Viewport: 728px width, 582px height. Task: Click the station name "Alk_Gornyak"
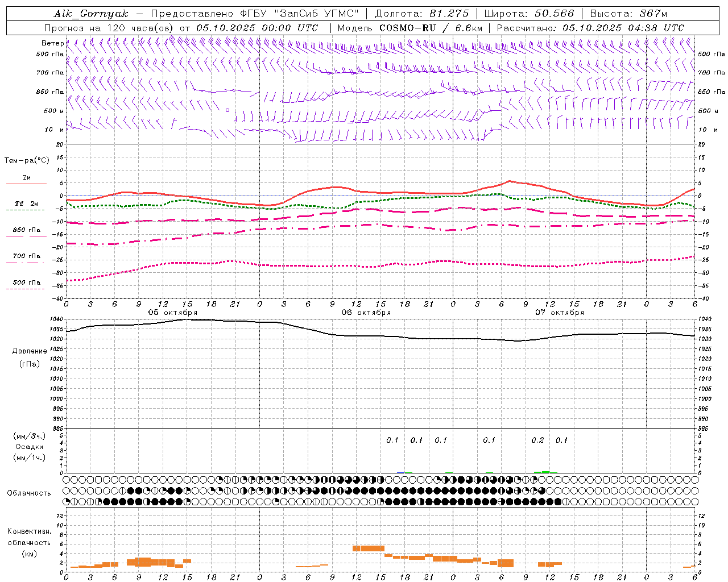coord(92,14)
